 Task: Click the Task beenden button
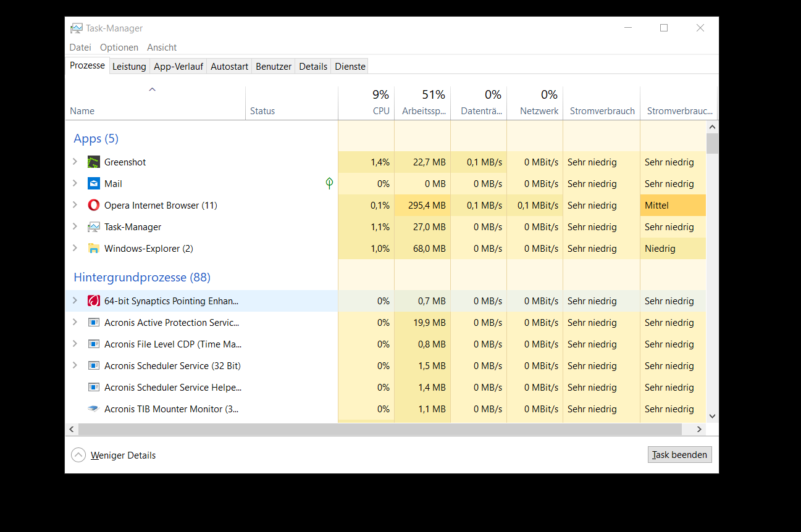pos(679,455)
